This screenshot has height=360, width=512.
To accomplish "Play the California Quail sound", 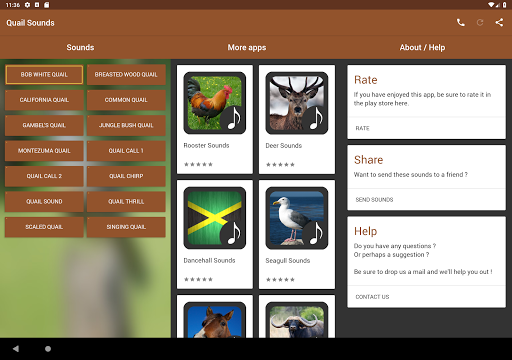I will coord(44,100).
